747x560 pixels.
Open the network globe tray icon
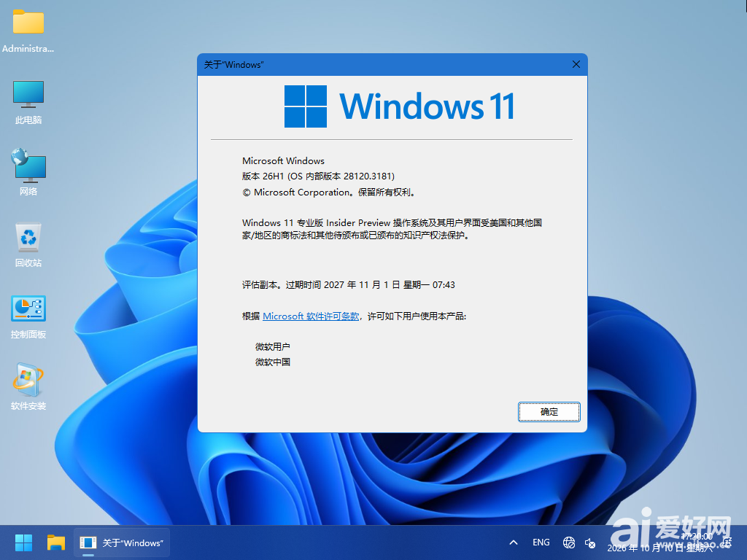pos(568,542)
